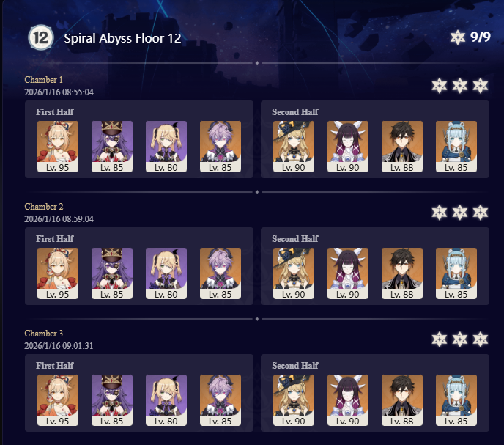Image resolution: width=504 pixels, height=445 pixels.
Task: Click the horned Lv. 90 character in Chamber 2
Action: (348, 273)
